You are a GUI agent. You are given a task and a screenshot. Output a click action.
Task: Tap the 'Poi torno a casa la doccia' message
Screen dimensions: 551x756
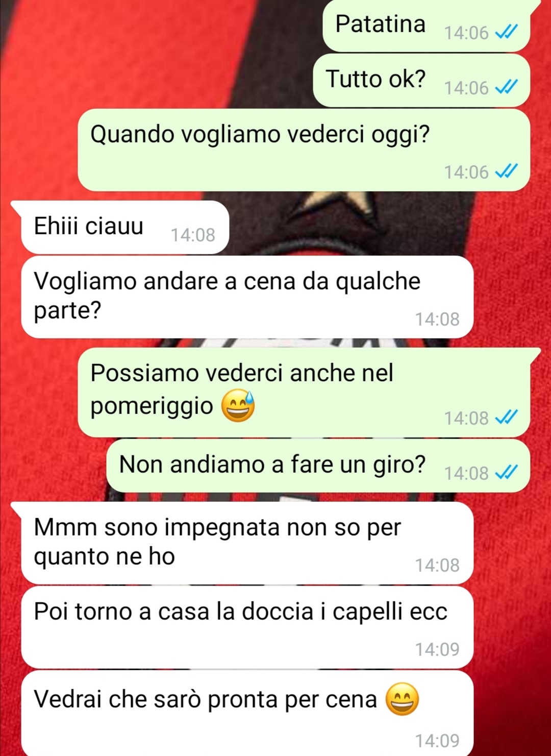coord(247,627)
